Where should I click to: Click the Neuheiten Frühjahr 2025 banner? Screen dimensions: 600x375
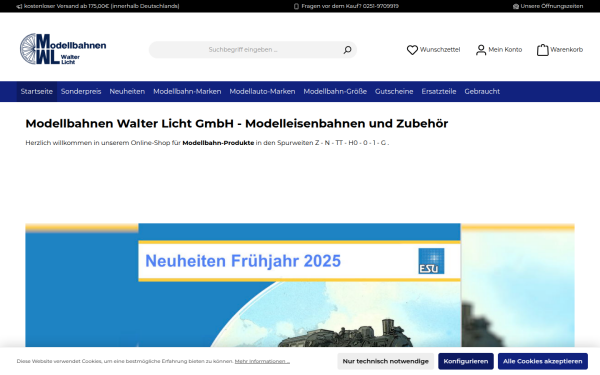299,285
